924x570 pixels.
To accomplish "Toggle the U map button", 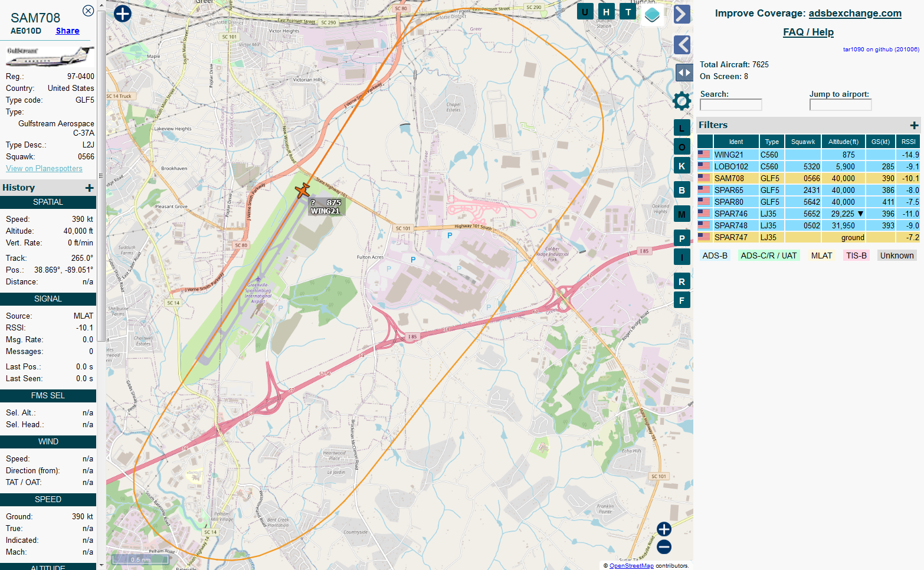I will [585, 11].
